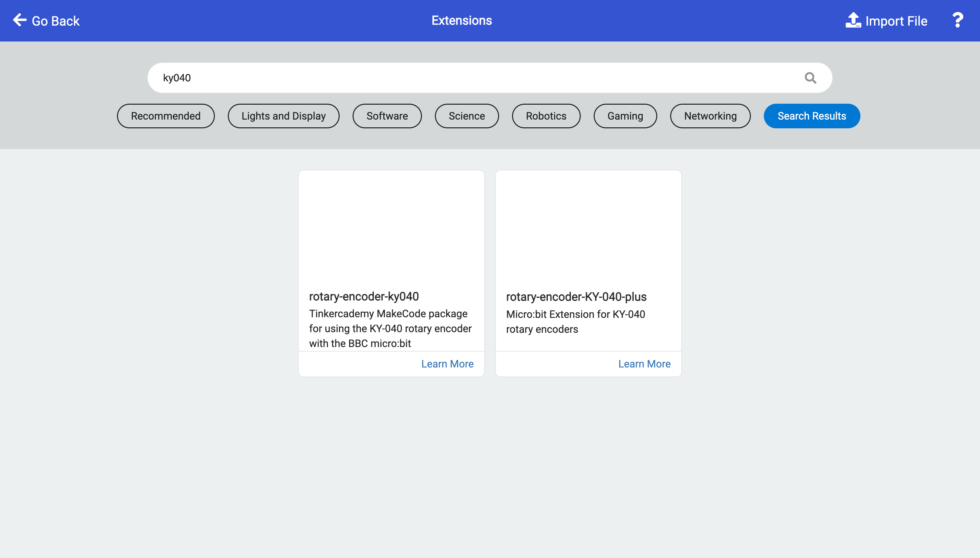Open the Gaming category
980x558 pixels.
[x=625, y=116]
